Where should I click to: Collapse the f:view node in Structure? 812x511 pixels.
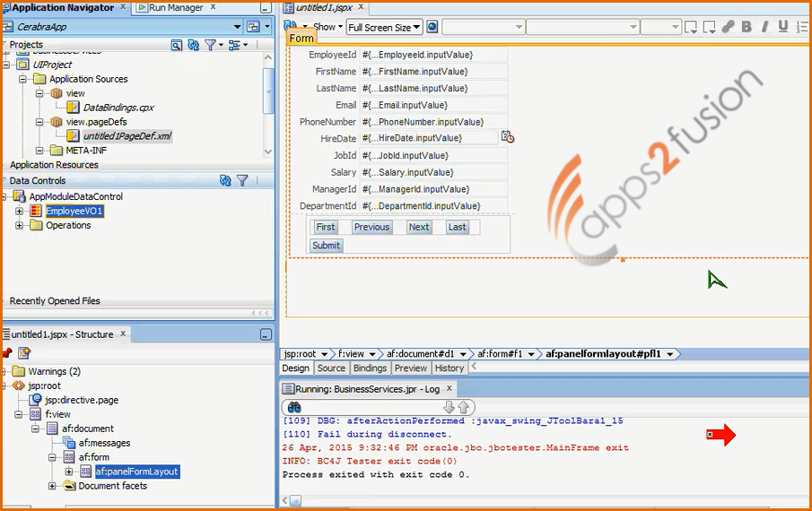coord(19,414)
